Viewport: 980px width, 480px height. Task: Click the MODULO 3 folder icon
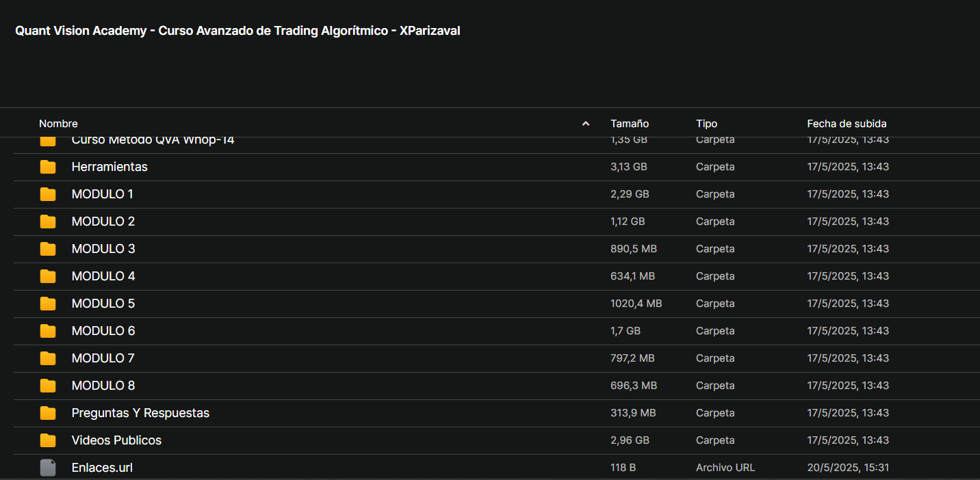48,249
